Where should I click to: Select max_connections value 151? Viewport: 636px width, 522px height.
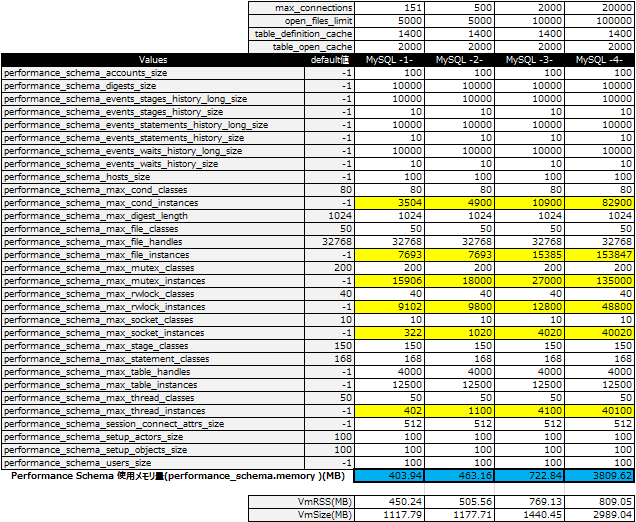(x=389, y=8)
